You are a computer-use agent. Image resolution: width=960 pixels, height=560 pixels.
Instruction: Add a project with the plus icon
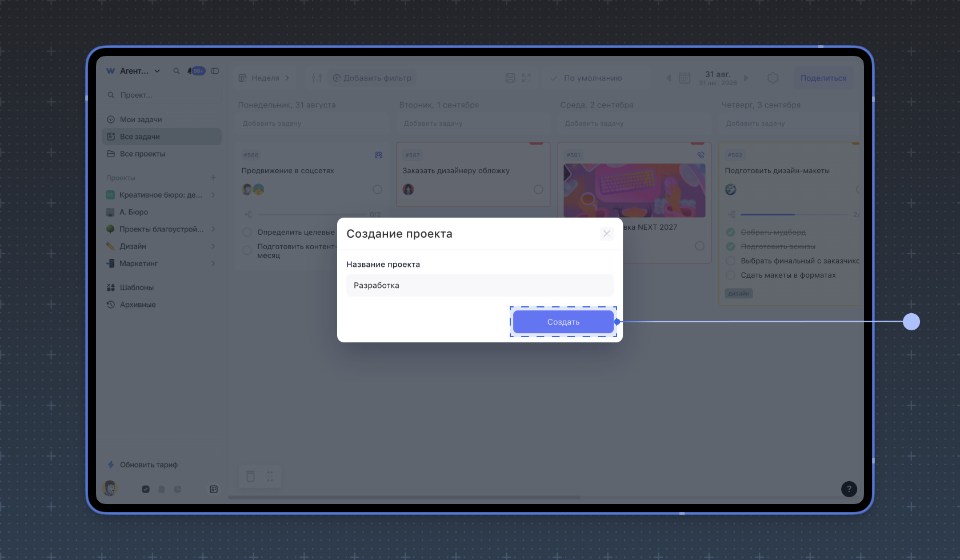[x=213, y=178]
